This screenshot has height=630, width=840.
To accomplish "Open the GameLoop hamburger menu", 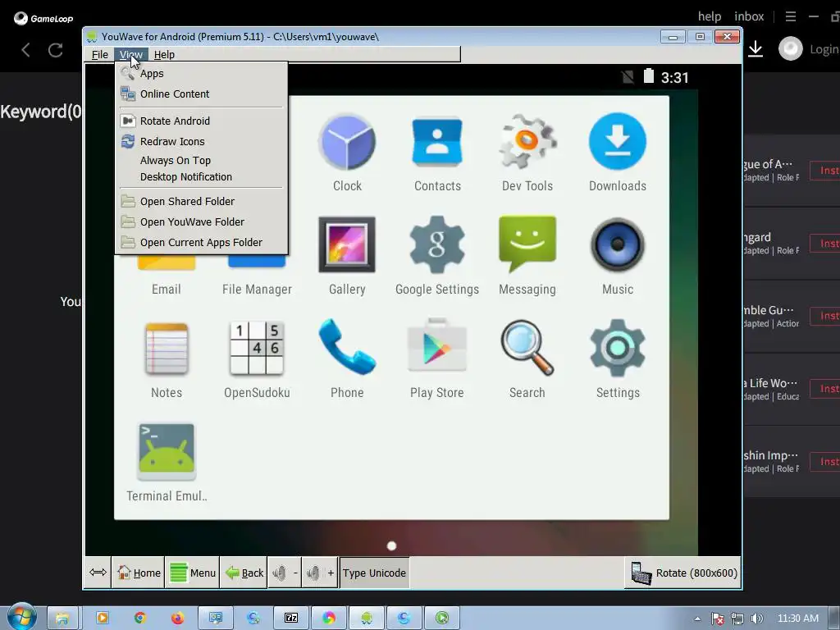I will point(790,16).
